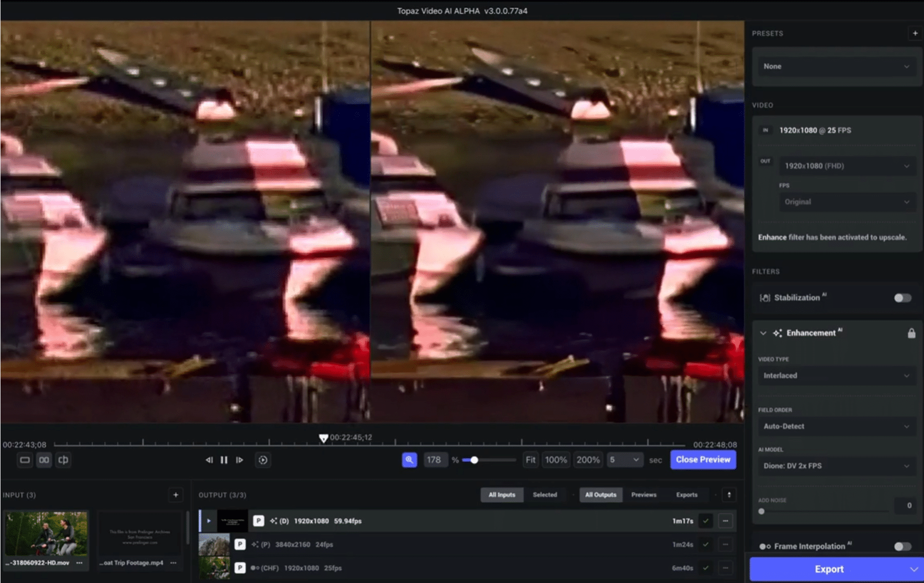
Task: Click the timeline playhead marker at 00:22:45;12
Action: tap(323, 438)
